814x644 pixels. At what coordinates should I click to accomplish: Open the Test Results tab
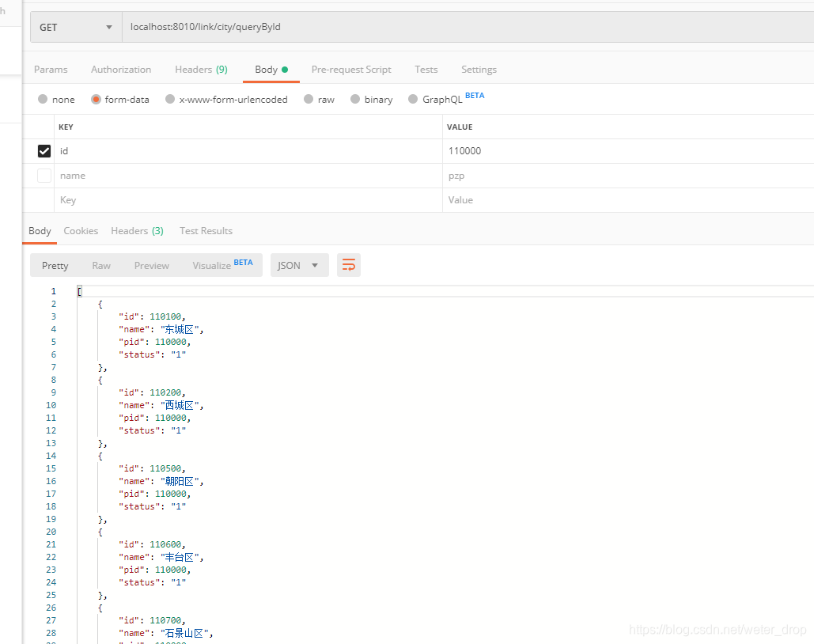pyautogui.click(x=206, y=230)
